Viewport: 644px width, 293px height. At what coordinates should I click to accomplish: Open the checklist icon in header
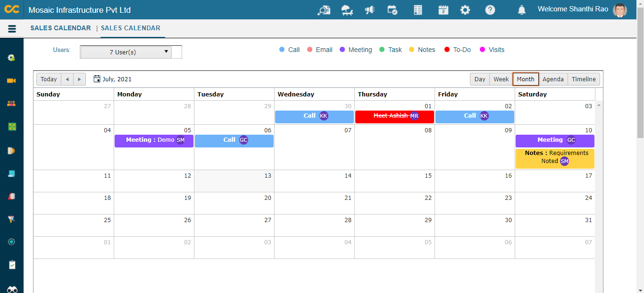point(418,10)
